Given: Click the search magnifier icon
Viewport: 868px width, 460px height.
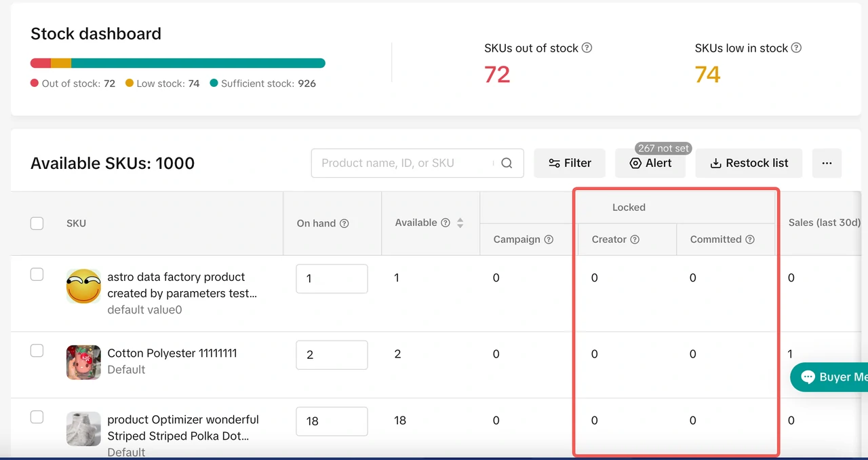Looking at the screenshot, I should click(507, 163).
